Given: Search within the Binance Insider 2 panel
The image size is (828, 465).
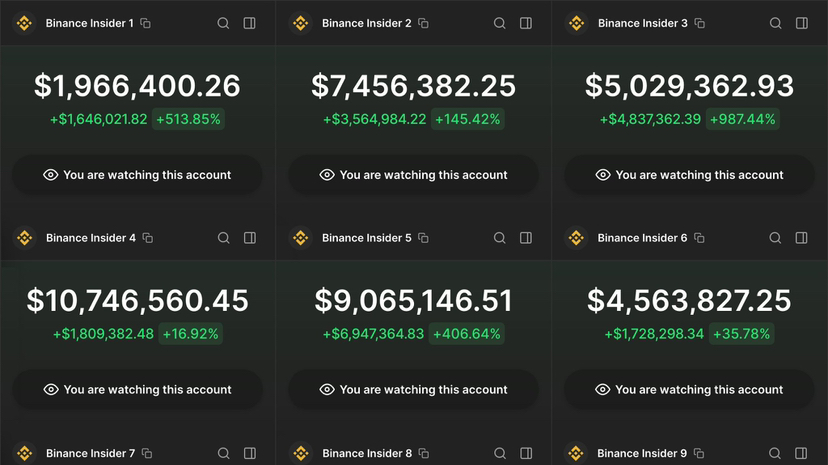Looking at the screenshot, I should coord(500,23).
